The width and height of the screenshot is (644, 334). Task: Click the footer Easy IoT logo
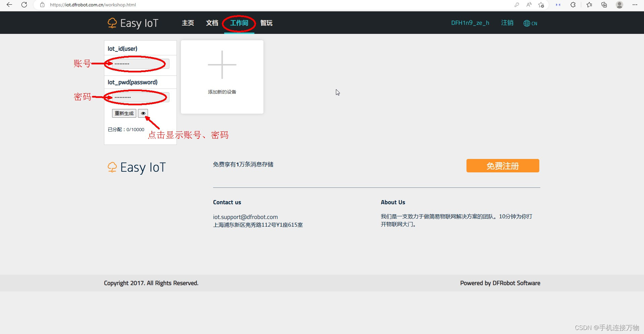137,167
